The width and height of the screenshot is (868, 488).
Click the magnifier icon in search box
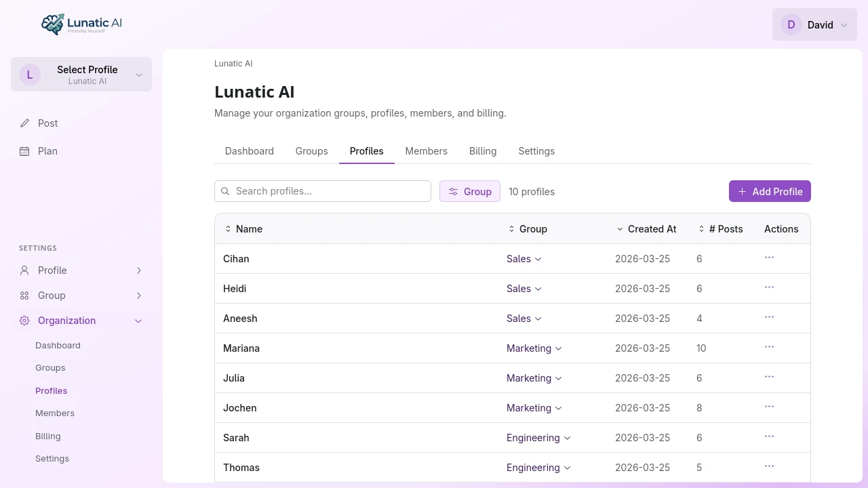click(225, 191)
